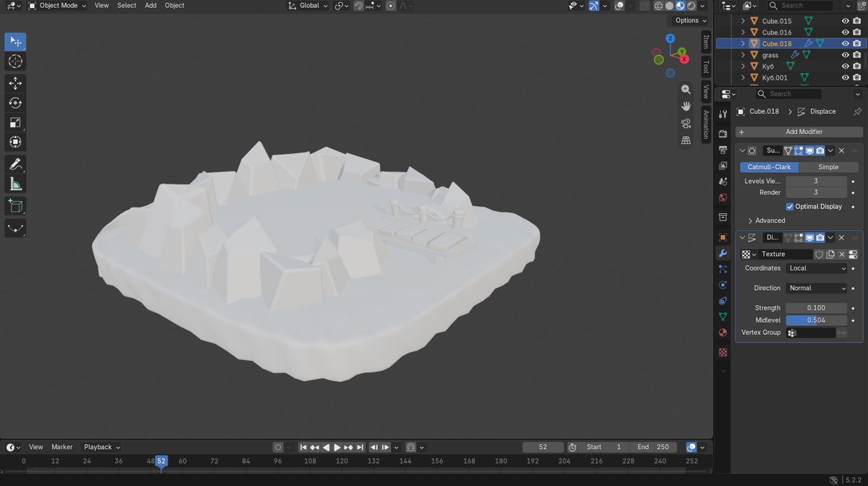Open timeline Marker menu
The height and width of the screenshot is (486, 868).
pos(62,447)
